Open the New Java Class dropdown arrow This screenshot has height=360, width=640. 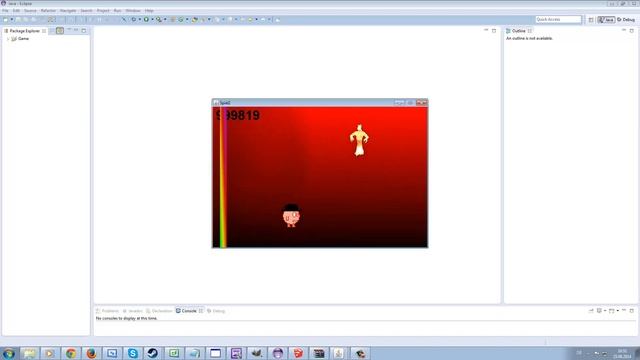pyautogui.click(x=187, y=20)
